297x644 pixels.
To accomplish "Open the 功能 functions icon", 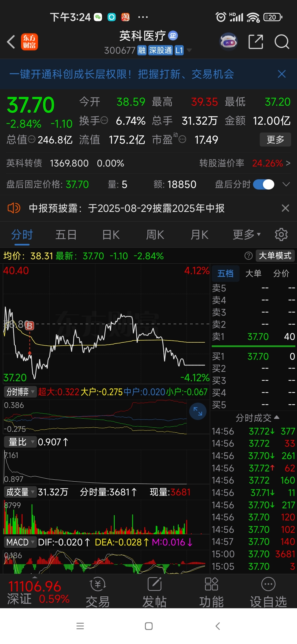I will pyautogui.click(x=211, y=592).
